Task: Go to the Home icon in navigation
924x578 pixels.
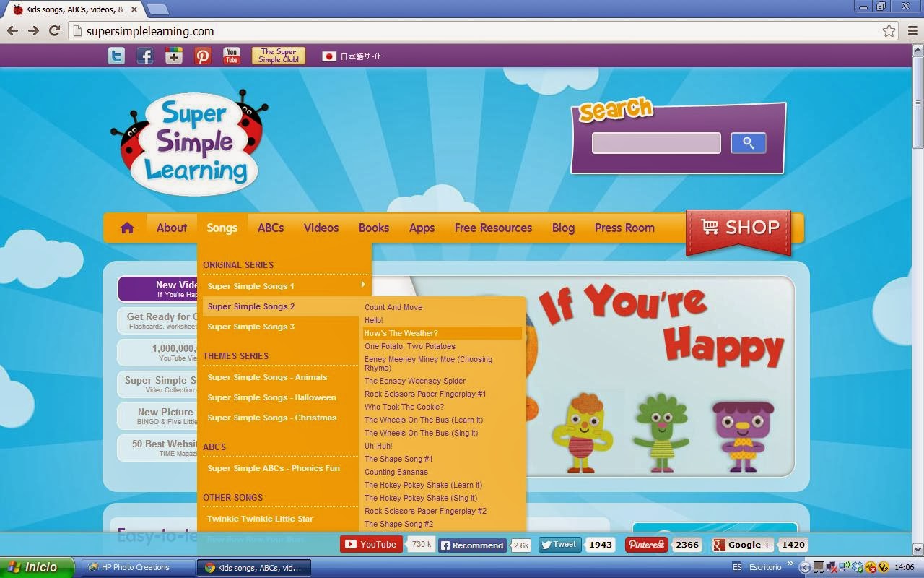Action: pos(127,228)
